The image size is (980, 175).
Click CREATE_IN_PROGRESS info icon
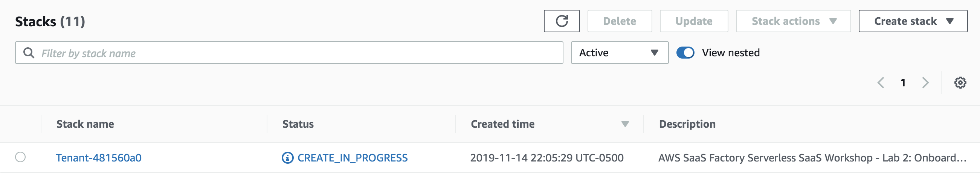point(288,158)
